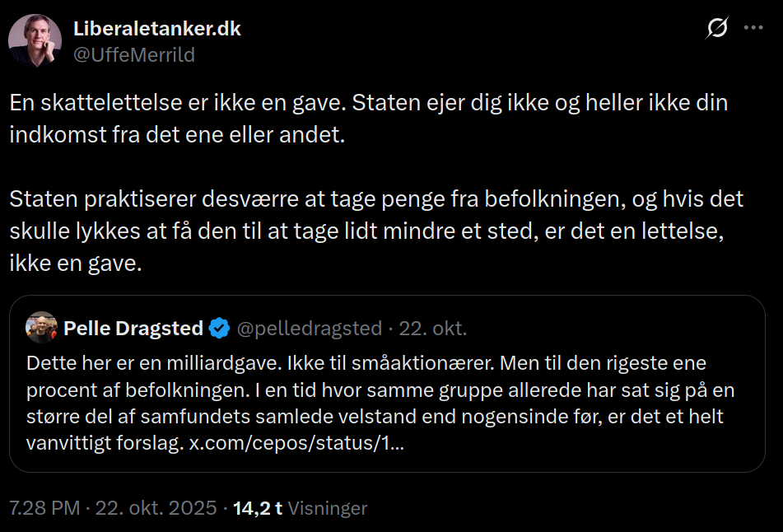Open the three-dots more options menu
The width and height of the screenshot is (783, 532).
[x=753, y=28]
